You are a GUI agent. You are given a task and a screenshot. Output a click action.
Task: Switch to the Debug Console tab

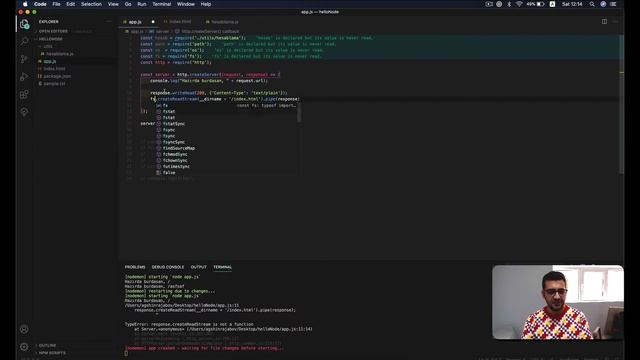tap(168, 267)
